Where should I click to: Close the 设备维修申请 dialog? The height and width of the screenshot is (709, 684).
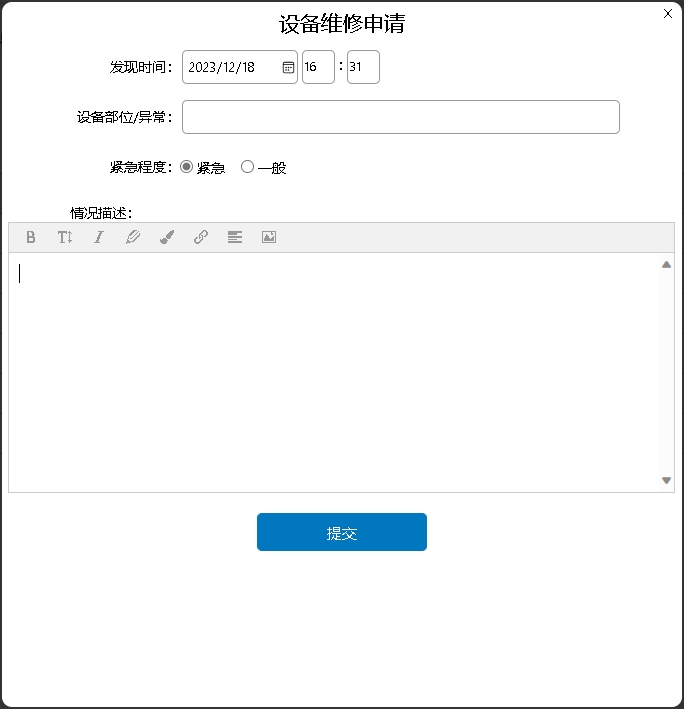point(668,14)
